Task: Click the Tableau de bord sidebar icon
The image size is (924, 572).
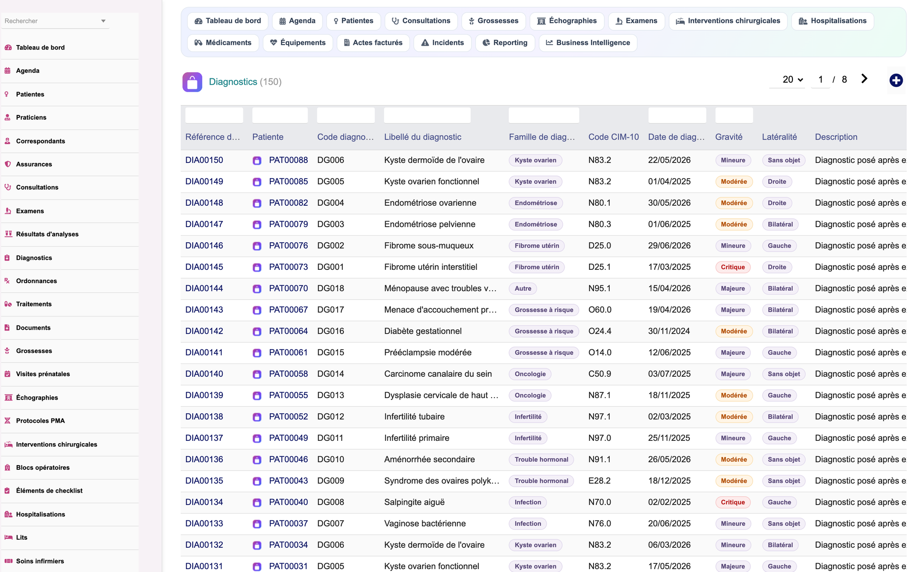Action: click(8, 48)
